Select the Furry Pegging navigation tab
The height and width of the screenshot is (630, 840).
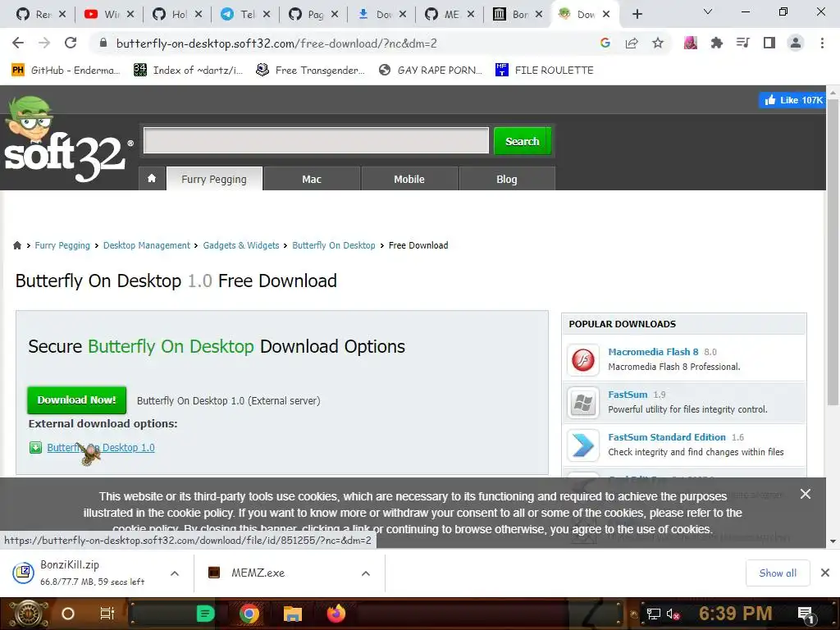pyautogui.click(x=214, y=179)
